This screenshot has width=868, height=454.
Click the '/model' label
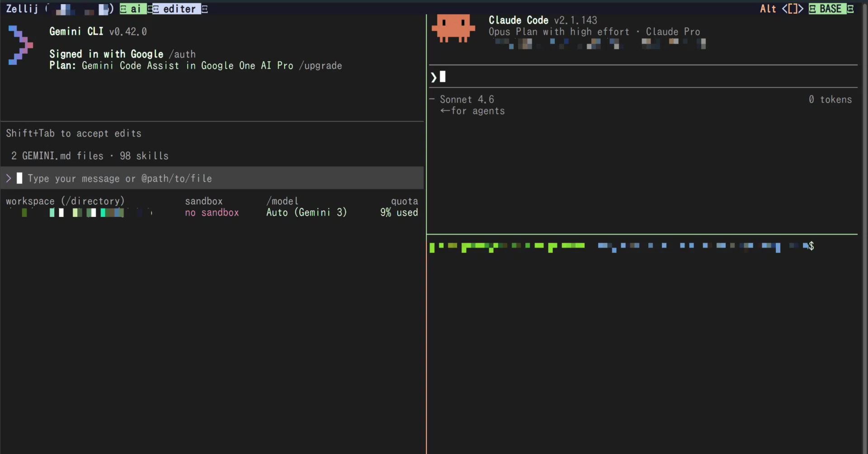tap(283, 201)
